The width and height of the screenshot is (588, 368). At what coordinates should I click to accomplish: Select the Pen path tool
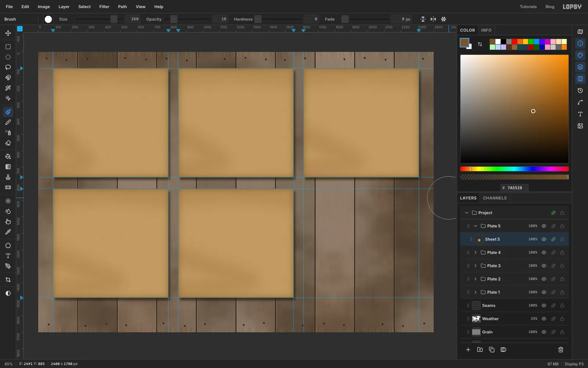[x=8, y=266]
